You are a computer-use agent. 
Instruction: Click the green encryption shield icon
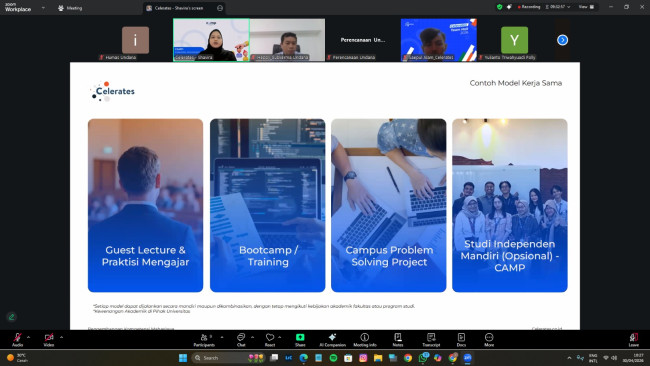point(500,7)
